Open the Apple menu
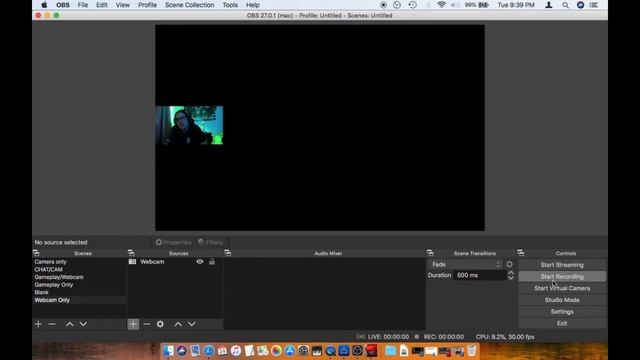 (x=44, y=5)
